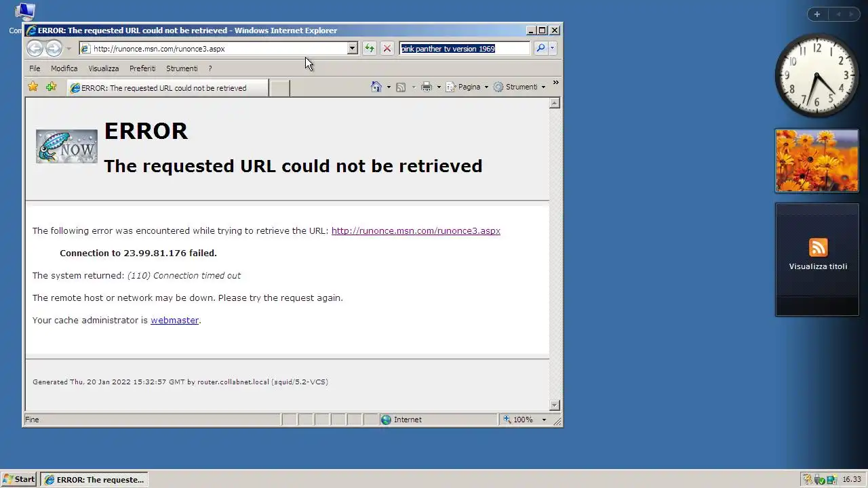Viewport: 868px width, 488px height.
Task: Open Favorites Center star icon
Action: click(33, 87)
